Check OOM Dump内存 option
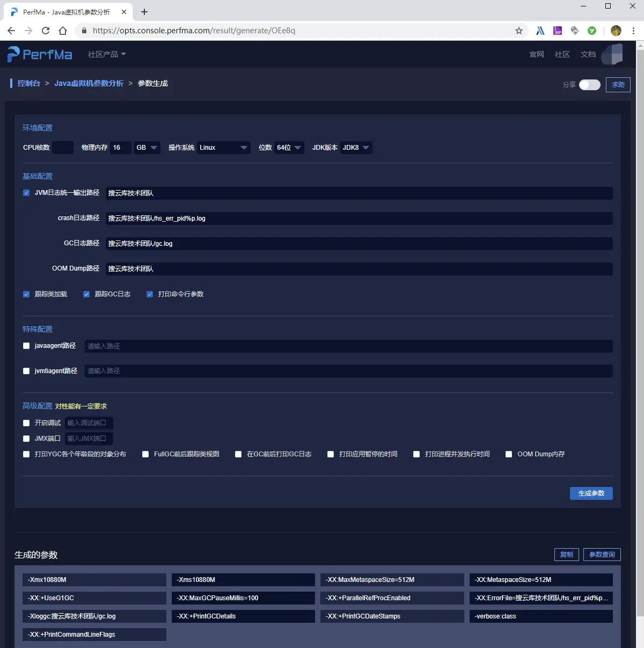 point(509,454)
